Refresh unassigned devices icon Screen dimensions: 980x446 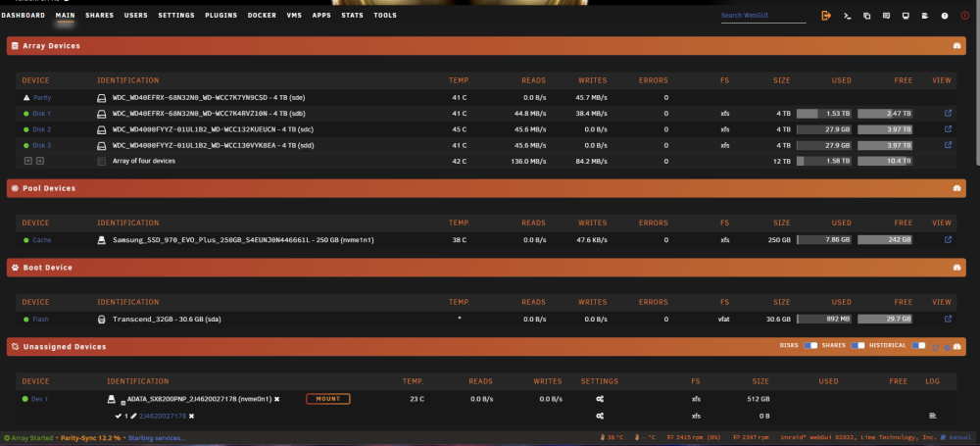[x=936, y=347]
